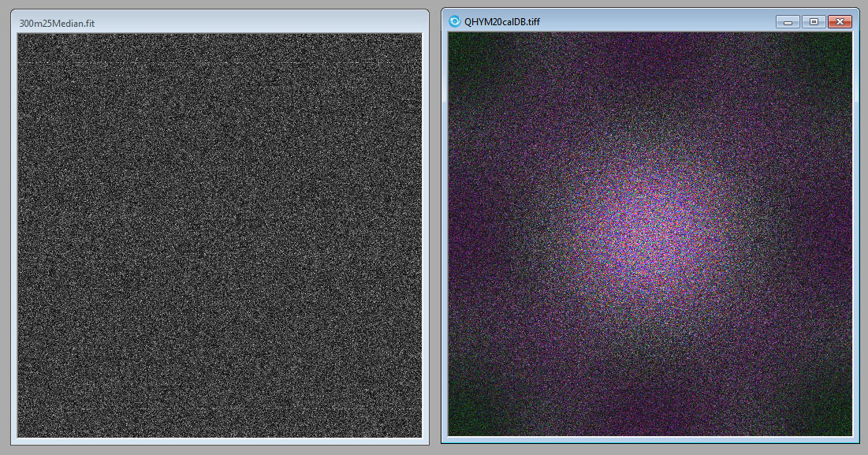Select the QHYM20calDB.tiff title text
This screenshot has height=455, width=868.
pyautogui.click(x=502, y=22)
